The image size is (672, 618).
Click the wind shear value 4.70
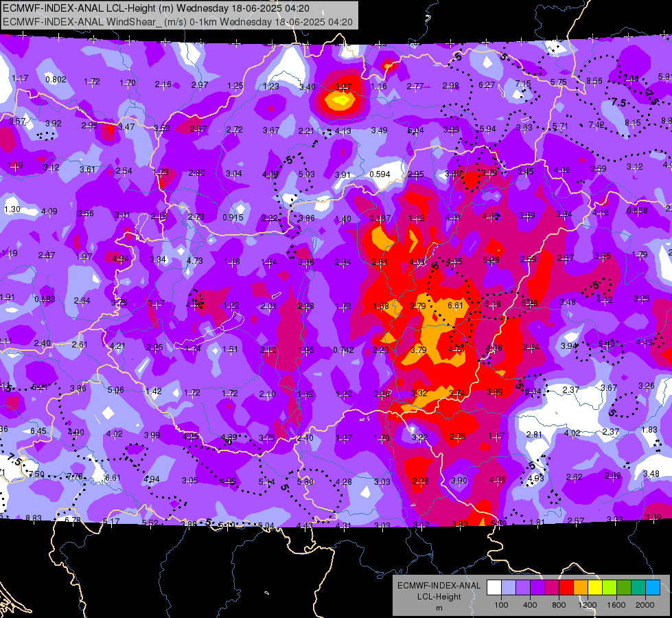(x=456, y=349)
